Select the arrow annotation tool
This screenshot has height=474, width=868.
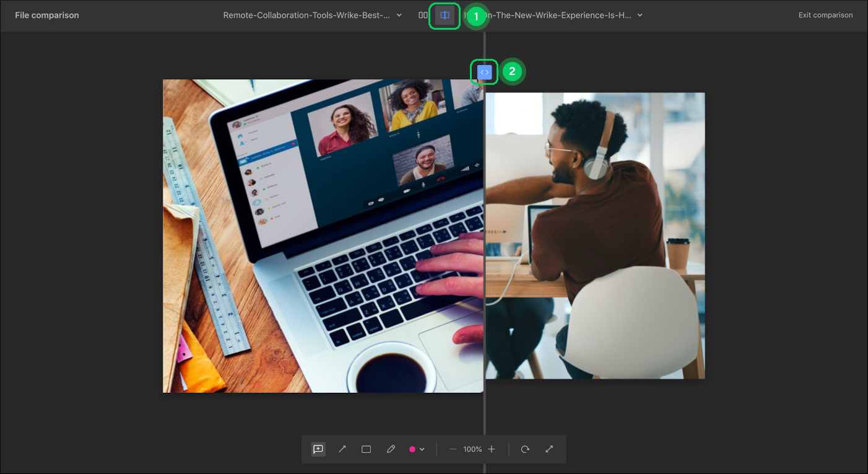[342, 449]
